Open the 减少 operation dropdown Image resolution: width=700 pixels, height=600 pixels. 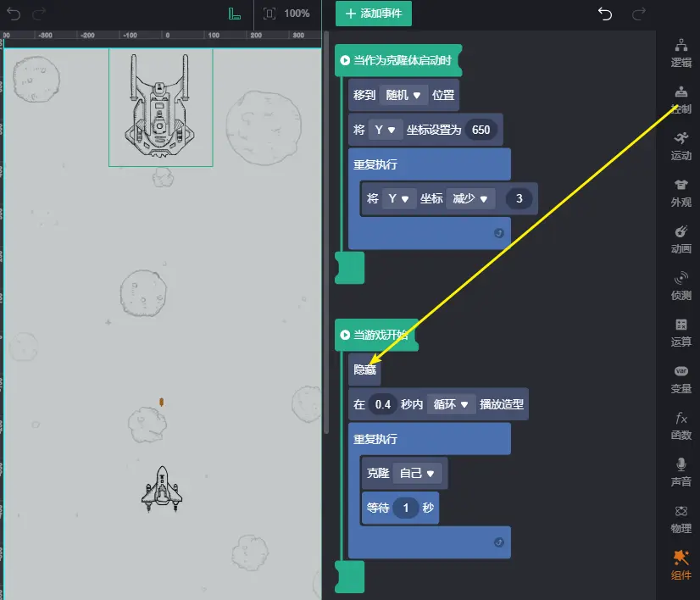point(470,198)
